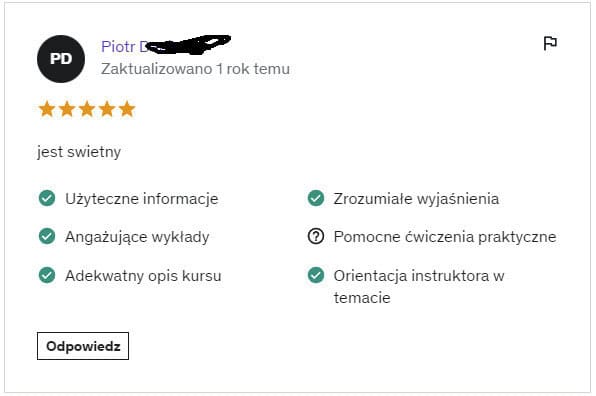Open the Piotr D reviewer profile link

[x=166, y=46]
